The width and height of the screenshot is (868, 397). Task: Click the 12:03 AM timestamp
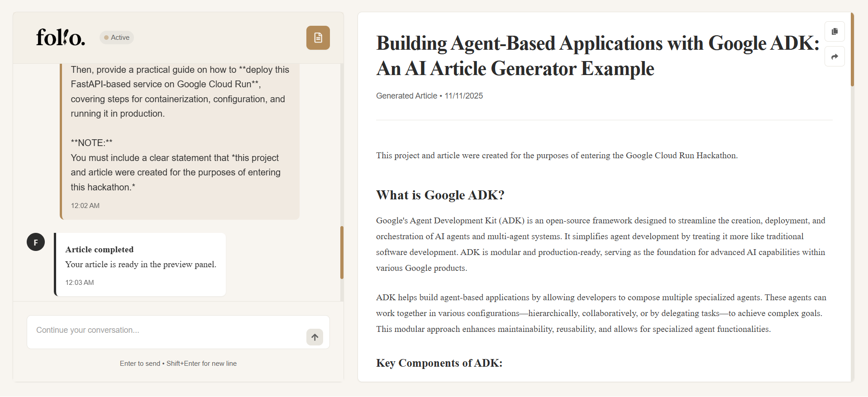(80, 283)
